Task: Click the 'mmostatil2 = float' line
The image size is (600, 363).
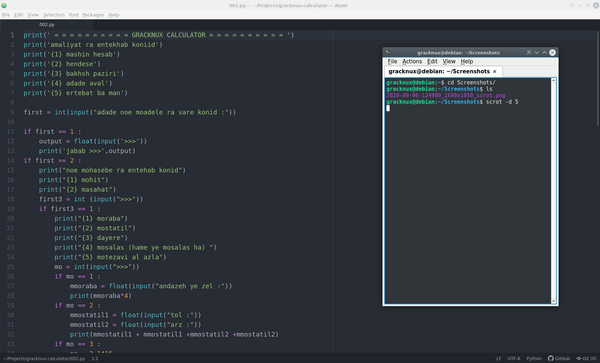Action: point(135,325)
